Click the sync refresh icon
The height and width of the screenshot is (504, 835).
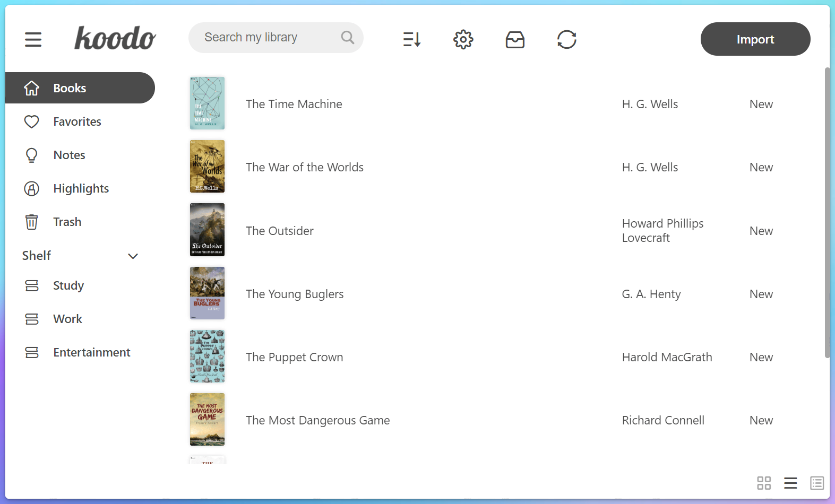[x=566, y=39]
